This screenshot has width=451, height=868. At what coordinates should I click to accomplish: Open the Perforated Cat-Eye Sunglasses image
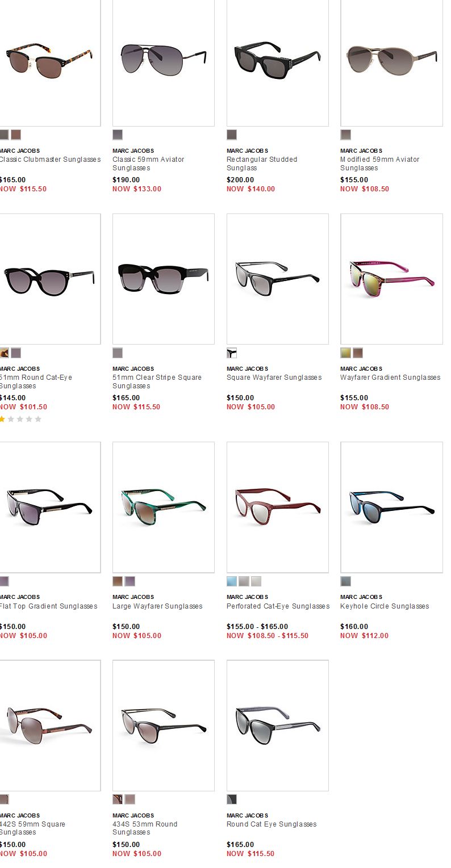click(278, 507)
